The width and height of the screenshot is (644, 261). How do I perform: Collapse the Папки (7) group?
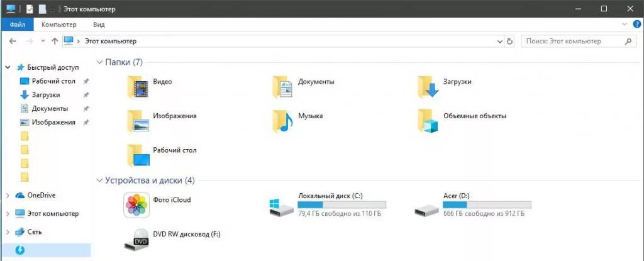99,62
